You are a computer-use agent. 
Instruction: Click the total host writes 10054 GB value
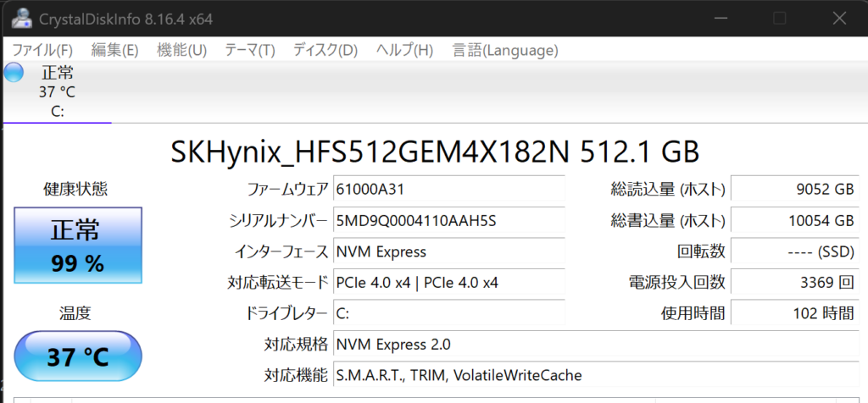pyautogui.click(x=792, y=220)
